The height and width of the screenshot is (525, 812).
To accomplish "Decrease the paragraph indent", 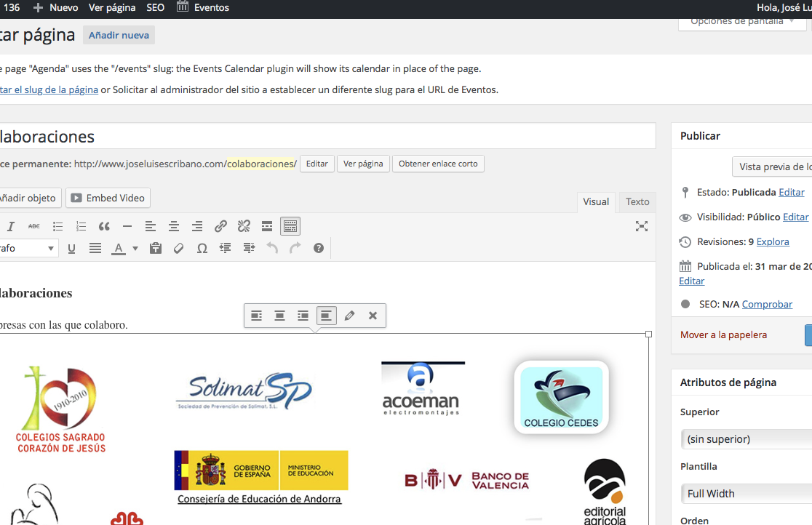I will (x=226, y=249).
